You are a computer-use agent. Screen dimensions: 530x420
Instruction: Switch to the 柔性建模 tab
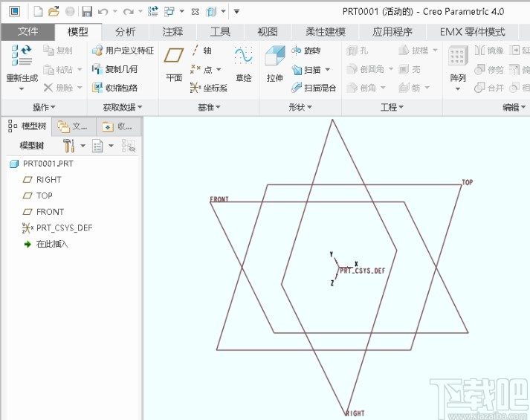[326, 32]
